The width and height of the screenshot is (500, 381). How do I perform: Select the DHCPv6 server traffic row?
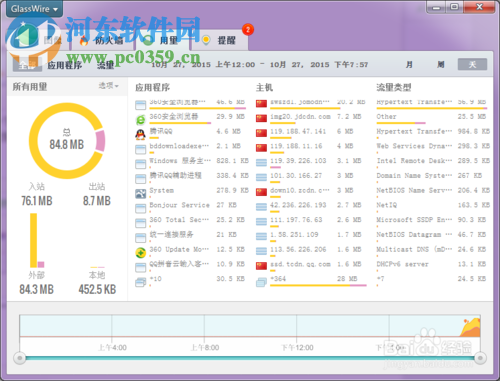pyautogui.click(x=433, y=265)
